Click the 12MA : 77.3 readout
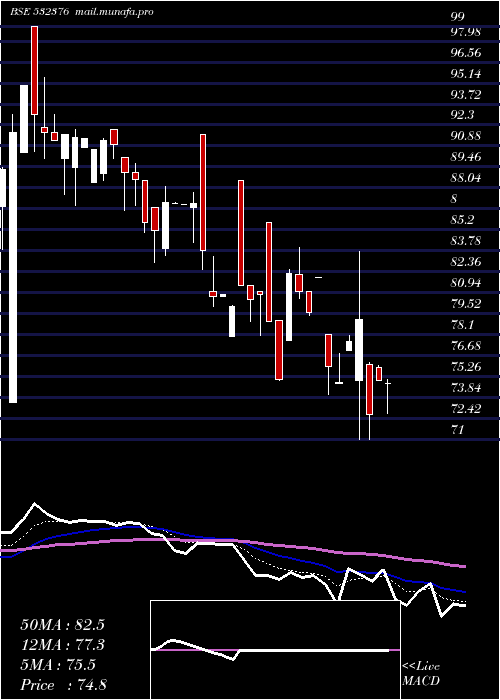Viewport: 500px width, 700px height. [x=63, y=645]
